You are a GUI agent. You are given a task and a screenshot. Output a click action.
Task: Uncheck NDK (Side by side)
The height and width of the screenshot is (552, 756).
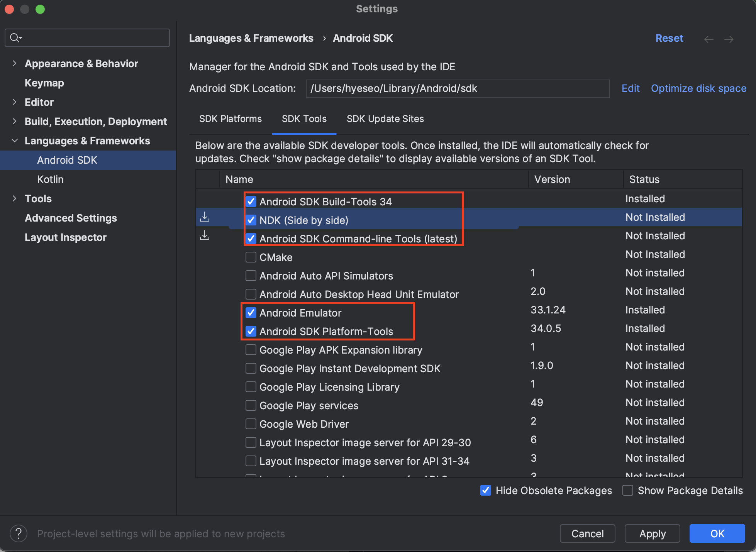(x=251, y=220)
